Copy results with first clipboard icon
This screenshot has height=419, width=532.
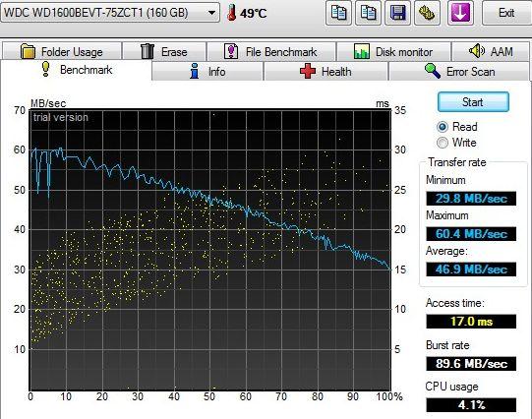point(338,13)
